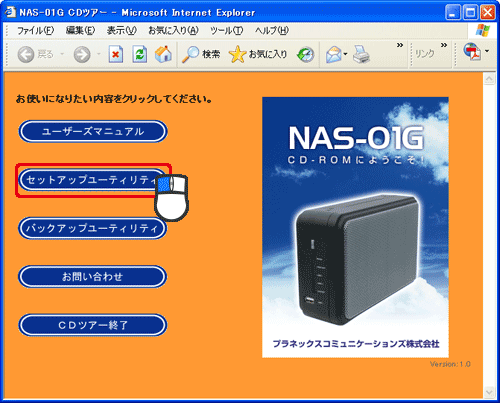Maximize the Internet Explorer window
Screen dimensions: 500x403
tap(470, 13)
